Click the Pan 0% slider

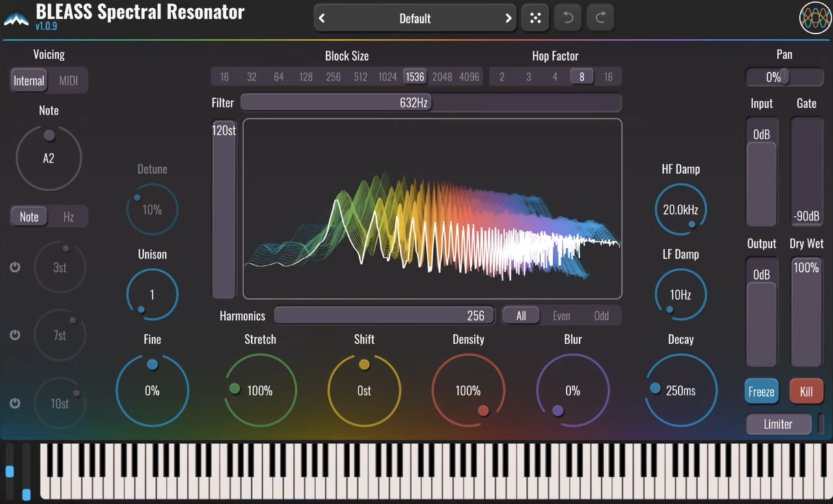pyautogui.click(x=784, y=77)
